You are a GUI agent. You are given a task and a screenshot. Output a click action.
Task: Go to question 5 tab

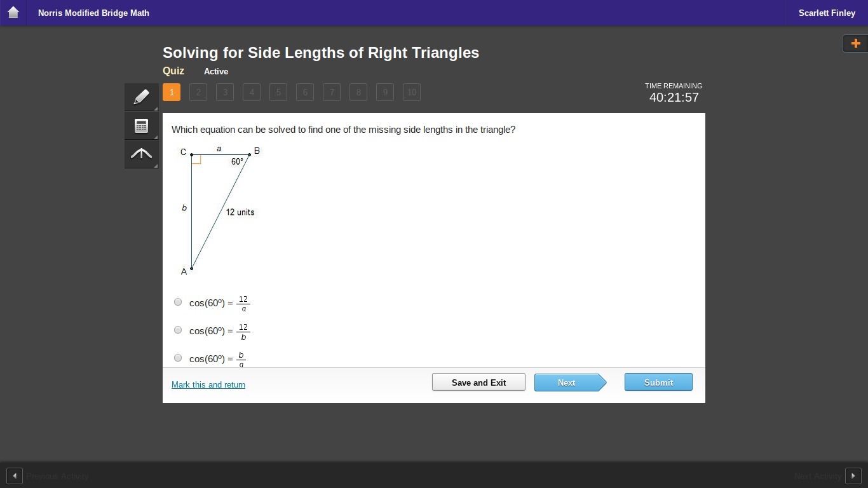pos(278,92)
